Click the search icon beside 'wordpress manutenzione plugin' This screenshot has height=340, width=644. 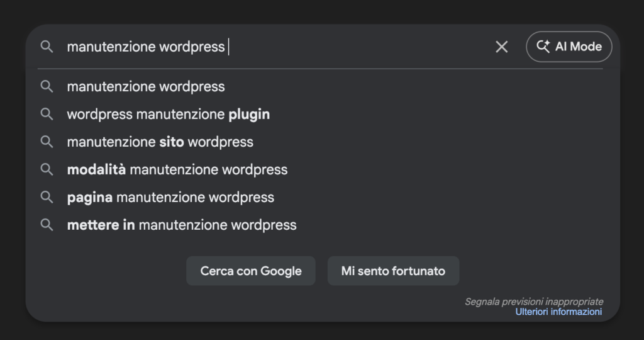point(47,114)
